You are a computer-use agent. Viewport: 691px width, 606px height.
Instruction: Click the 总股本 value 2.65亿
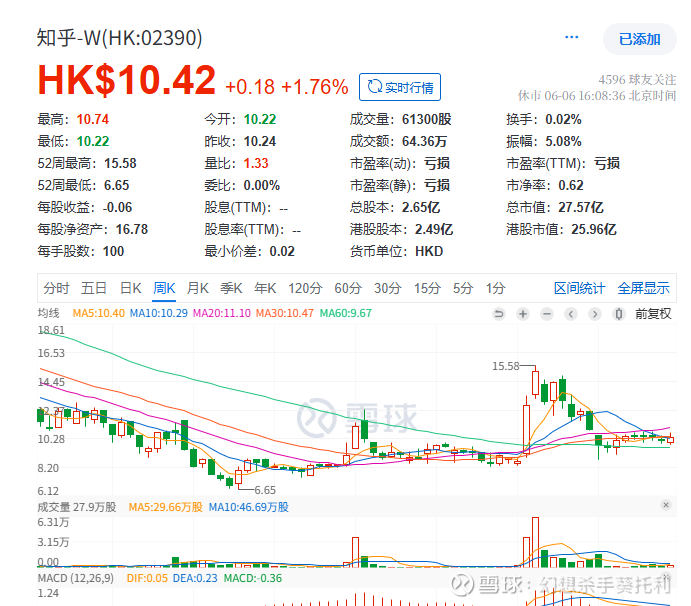421,208
